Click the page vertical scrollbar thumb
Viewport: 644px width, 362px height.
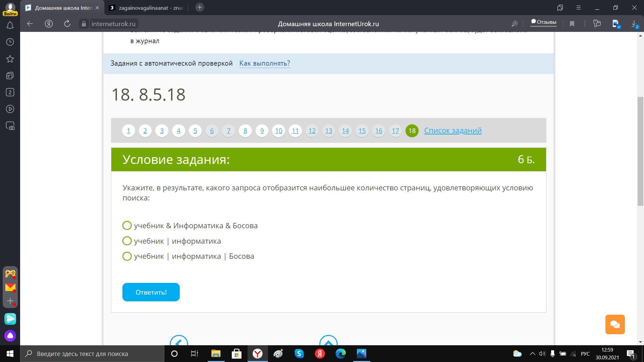pos(640,151)
